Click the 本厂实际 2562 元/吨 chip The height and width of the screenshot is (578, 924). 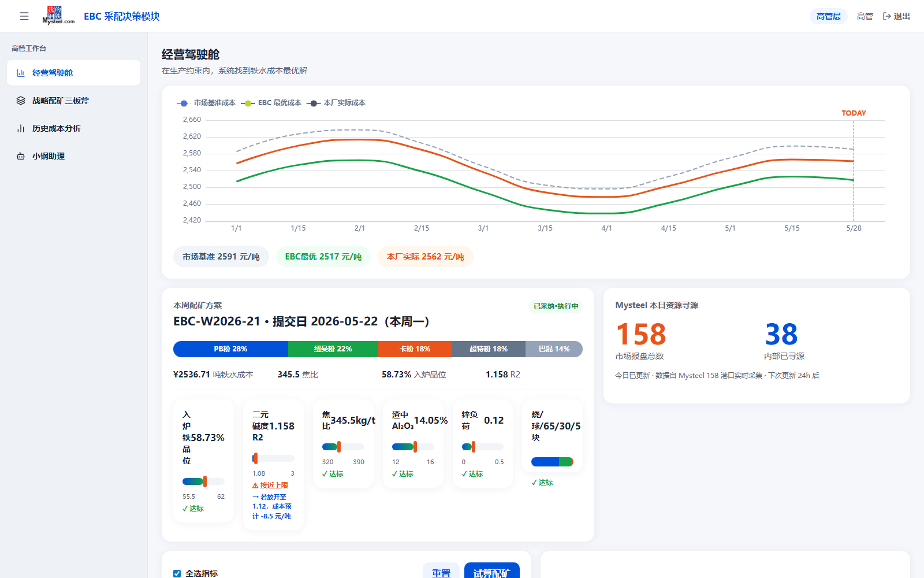pyautogui.click(x=426, y=257)
